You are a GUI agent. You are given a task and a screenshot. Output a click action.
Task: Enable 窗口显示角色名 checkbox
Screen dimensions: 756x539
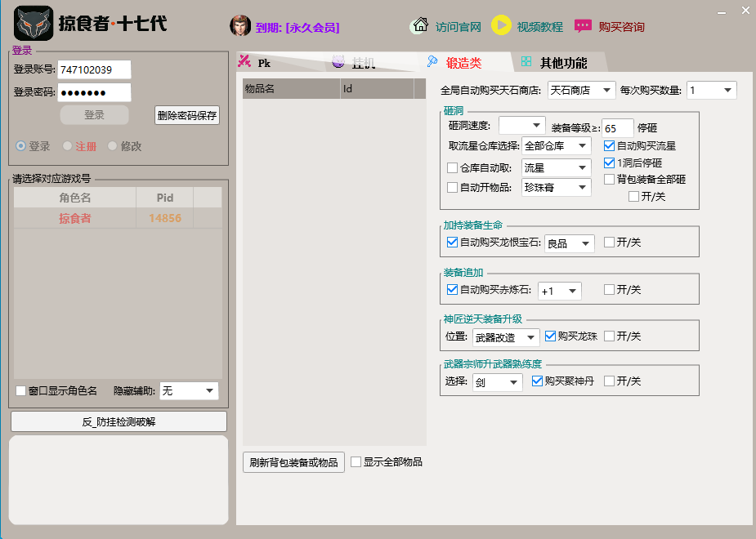(20, 390)
